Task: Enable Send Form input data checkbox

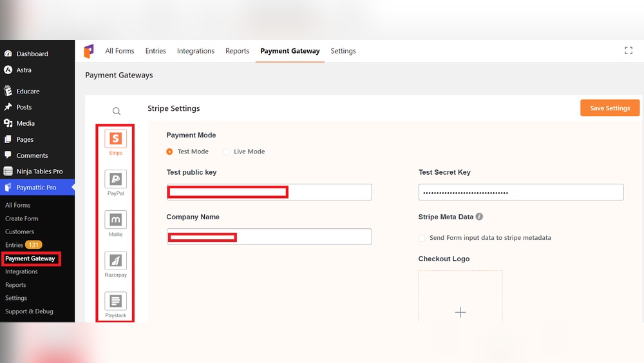Action: [421, 238]
